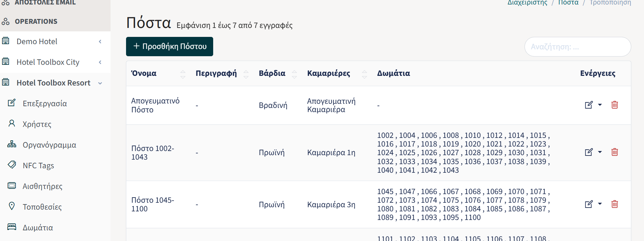Focus the Αναζήτηση search field
The image size is (644, 241).
[578, 47]
